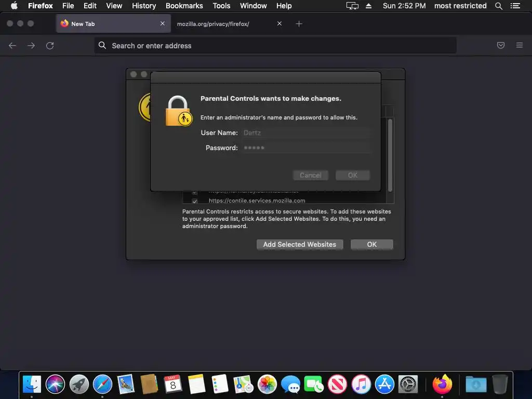Click the 'most restricted' user menu

tap(460, 6)
